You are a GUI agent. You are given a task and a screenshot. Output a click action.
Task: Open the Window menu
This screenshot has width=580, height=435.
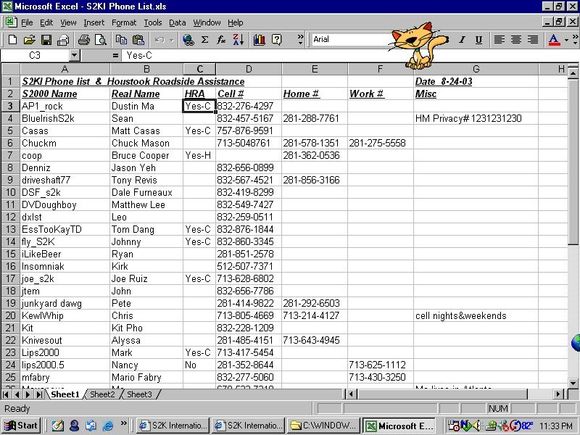[207, 23]
